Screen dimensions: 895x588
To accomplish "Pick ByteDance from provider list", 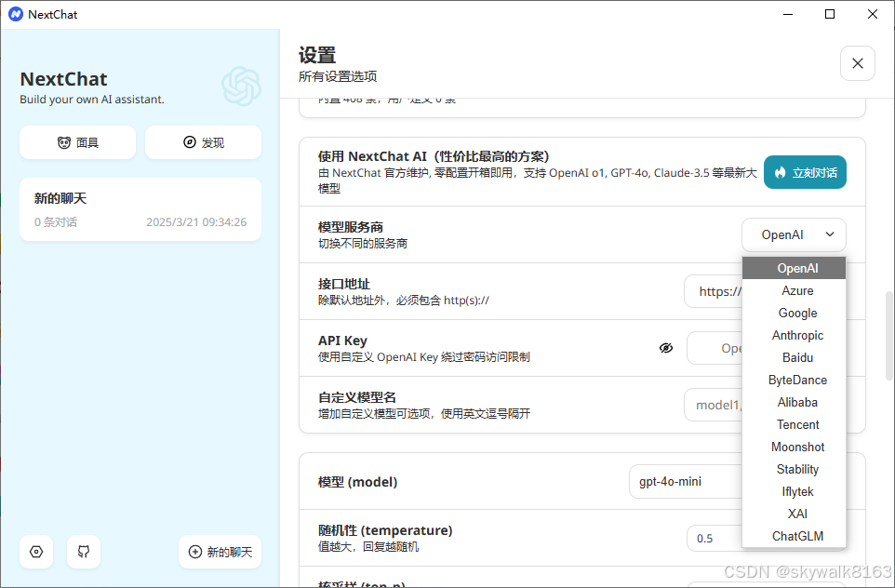I will click(794, 380).
